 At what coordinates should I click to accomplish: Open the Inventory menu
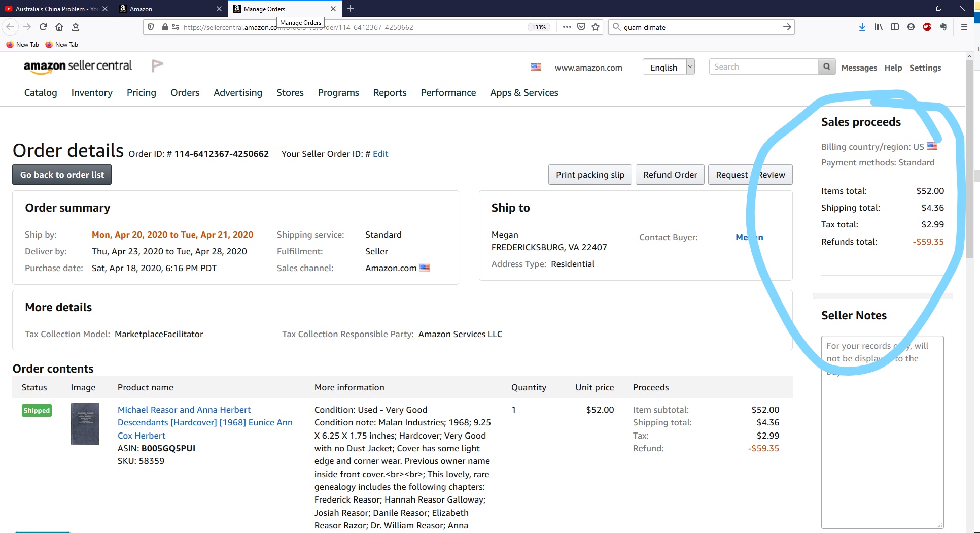click(92, 92)
